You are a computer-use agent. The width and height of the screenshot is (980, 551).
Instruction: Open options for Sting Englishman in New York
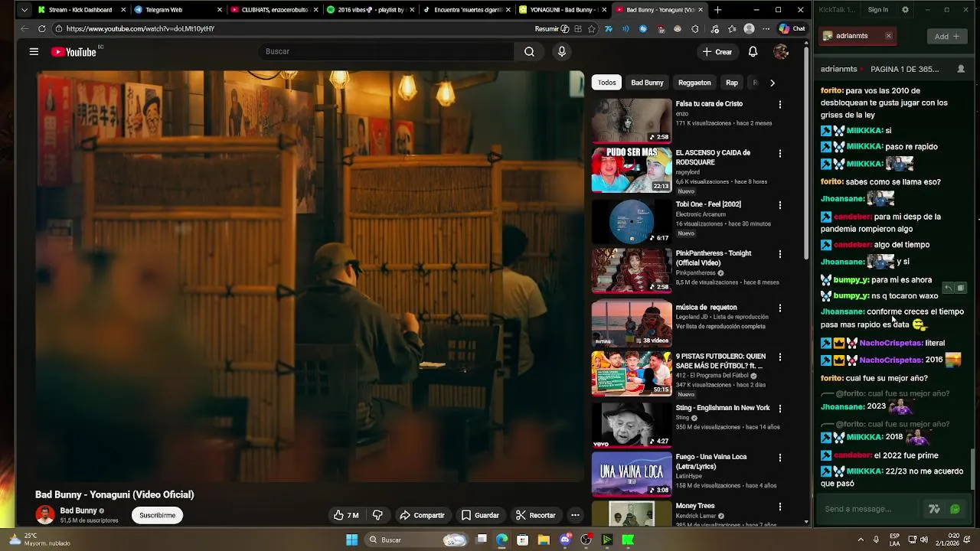(780, 409)
